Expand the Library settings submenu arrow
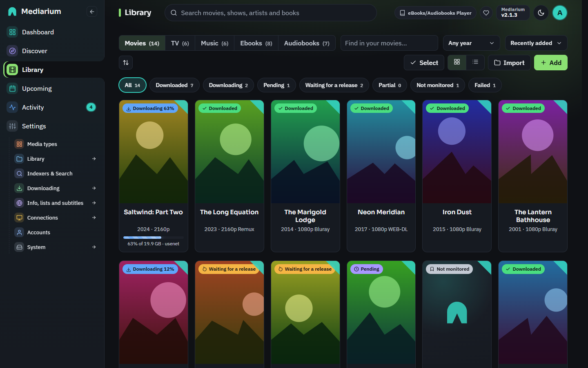The width and height of the screenshot is (588, 368). tap(94, 159)
